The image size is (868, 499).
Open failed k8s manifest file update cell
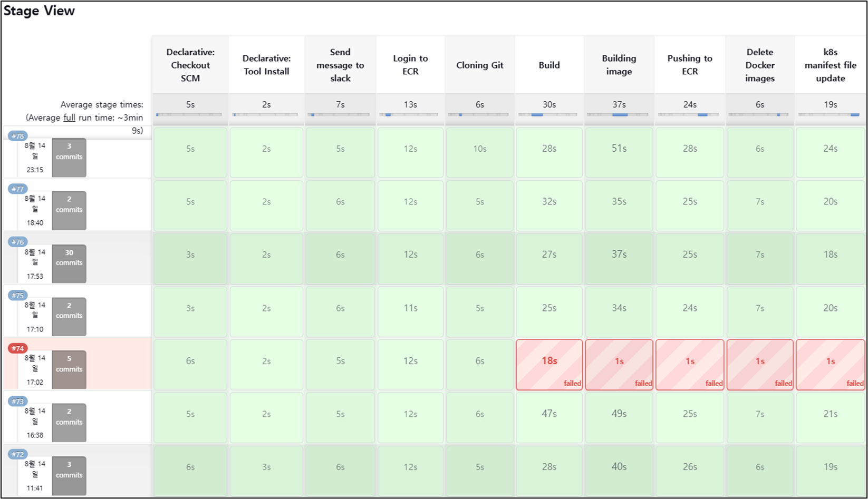click(830, 365)
